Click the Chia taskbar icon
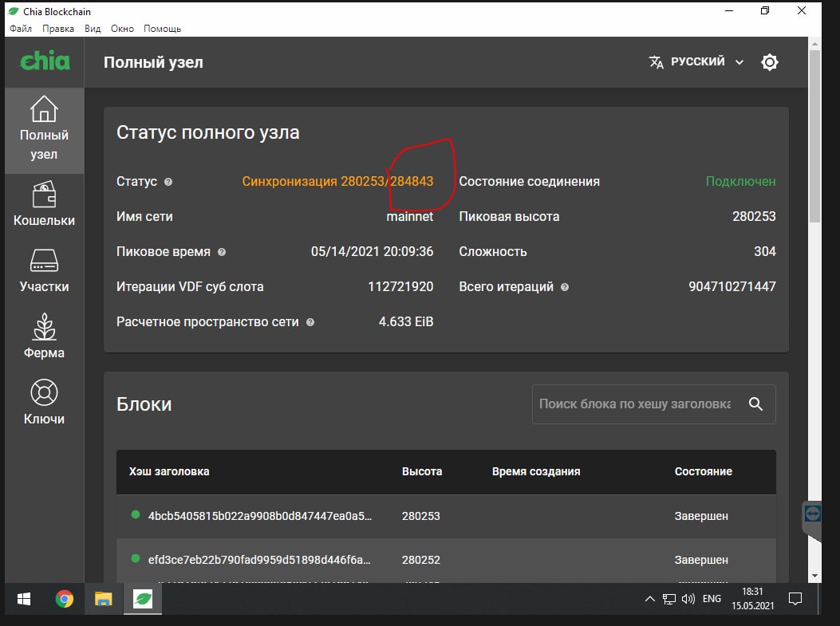 pos(143,599)
